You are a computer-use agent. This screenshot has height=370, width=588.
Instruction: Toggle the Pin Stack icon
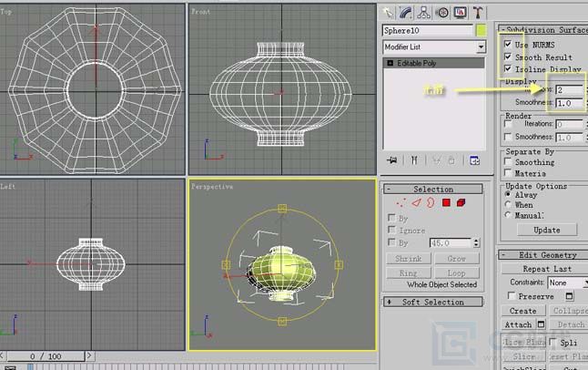392,160
